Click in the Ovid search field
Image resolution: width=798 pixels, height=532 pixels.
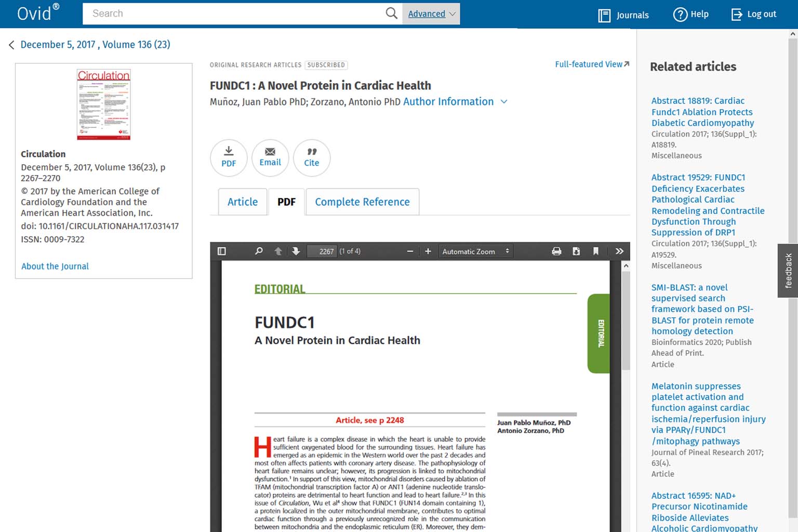tap(234, 14)
